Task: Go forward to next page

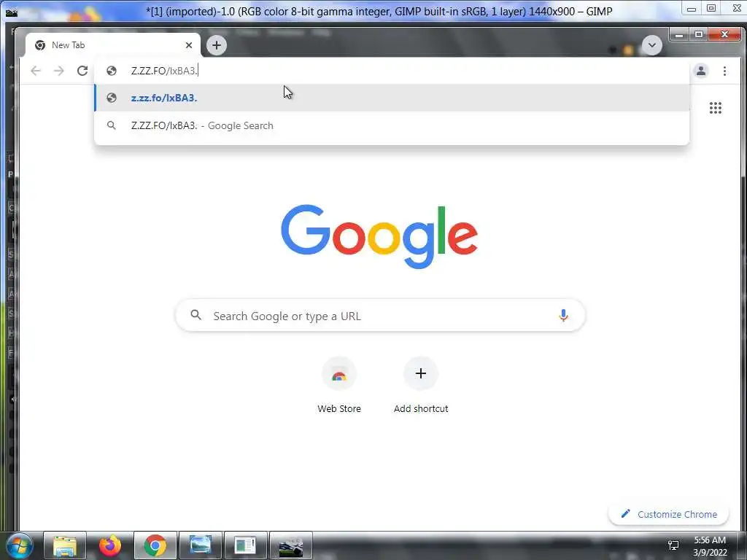Action: [x=58, y=71]
